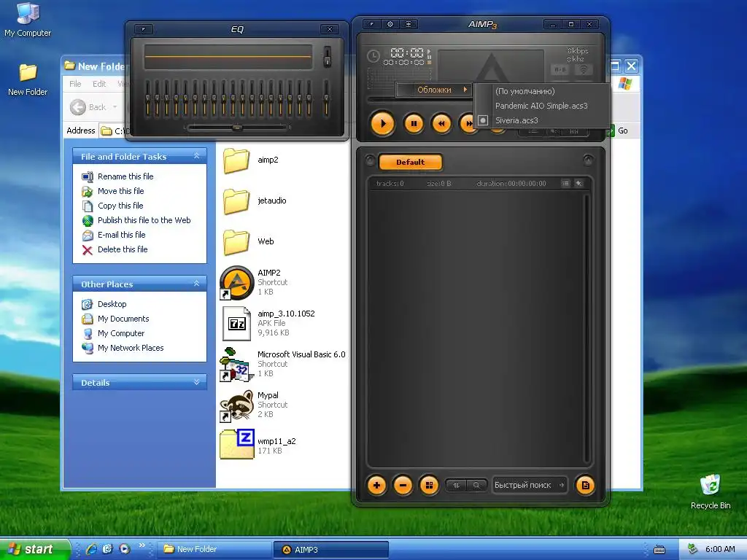Click the sort arrows playlist icon
The image size is (747, 560).
[x=456, y=485]
